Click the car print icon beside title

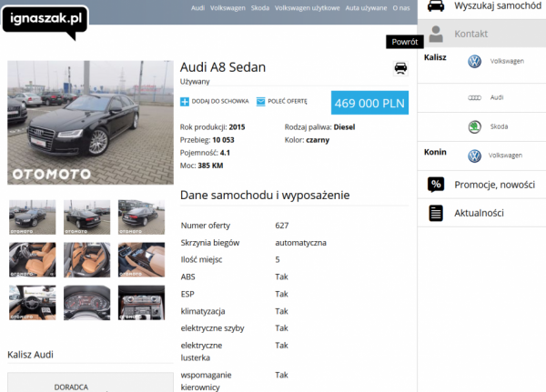pos(400,68)
